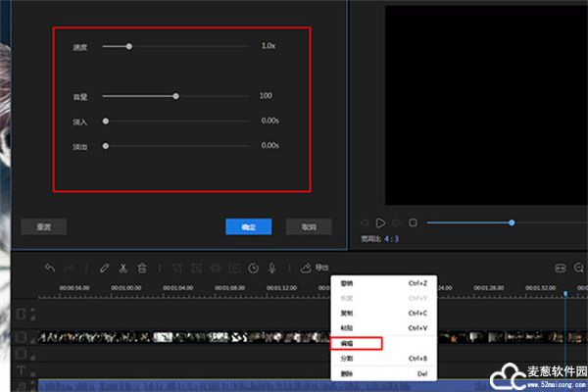
Task: Click the pencil edit icon in the toolbar
Action: click(104, 268)
